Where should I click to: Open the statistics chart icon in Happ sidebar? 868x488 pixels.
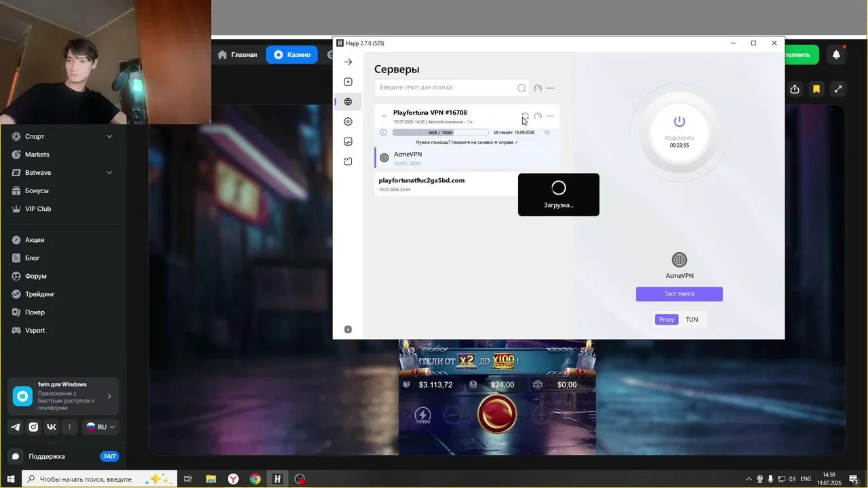tap(348, 142)
